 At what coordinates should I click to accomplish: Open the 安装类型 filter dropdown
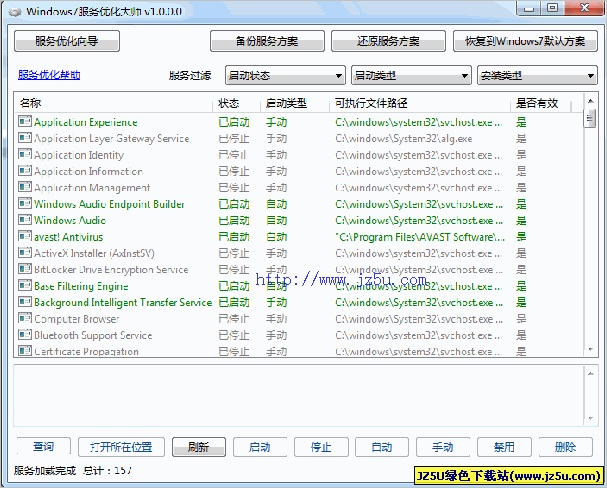[537, 75]
